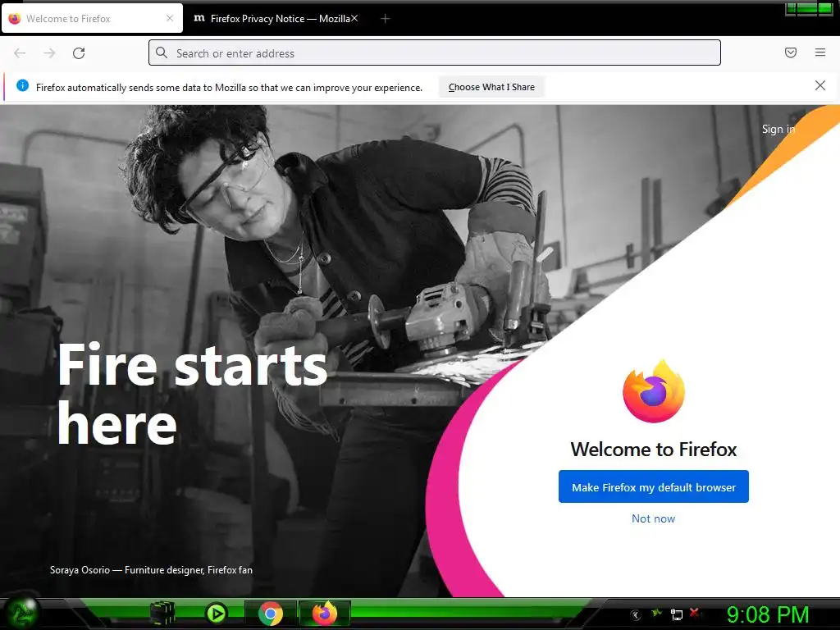Switch to the Welcome to Firefox tab

(x=92, y=19)
